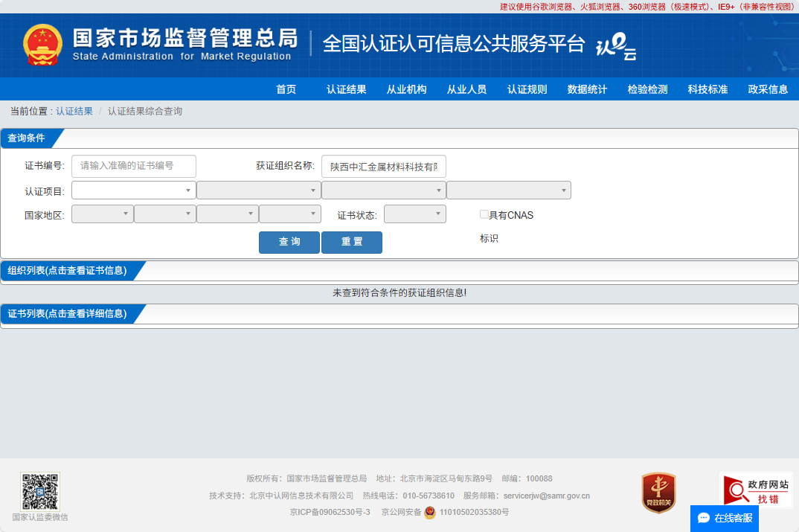This screenshot has height=532, width=799.
Task: Expand the 证书状态 dropdown
Action: pyautogui.click(x=415, y=214)
